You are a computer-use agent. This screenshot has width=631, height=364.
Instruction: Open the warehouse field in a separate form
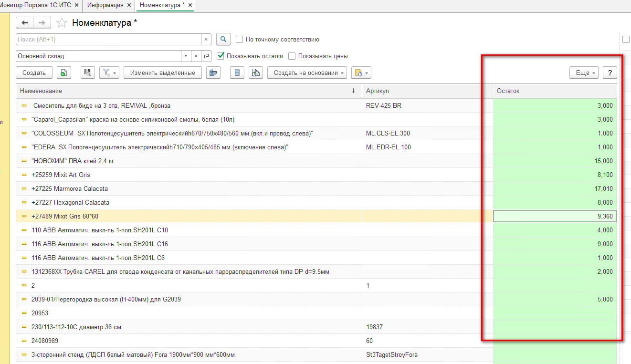[x=206, y=56]
